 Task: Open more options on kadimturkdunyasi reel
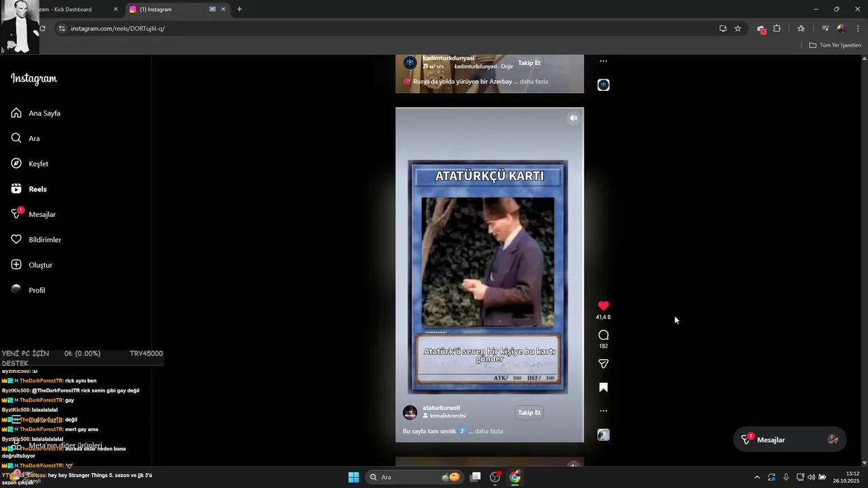coord(604,61)
